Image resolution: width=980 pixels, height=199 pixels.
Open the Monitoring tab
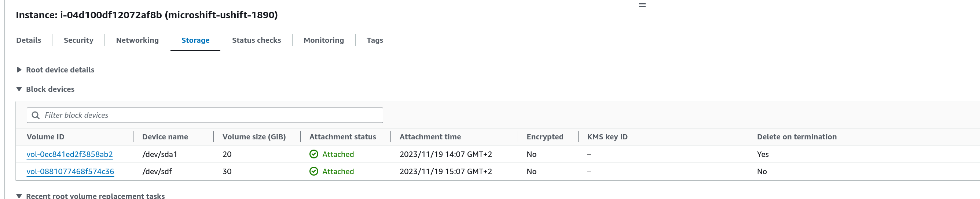coord(324,40)
